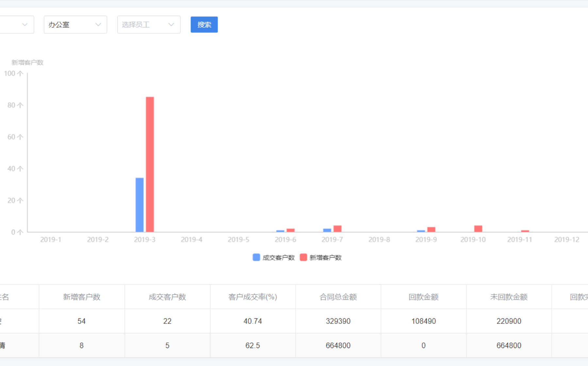Screen dimensions: 588x366
Task: Select the cell with value 108490
Action: coord(424,321)
